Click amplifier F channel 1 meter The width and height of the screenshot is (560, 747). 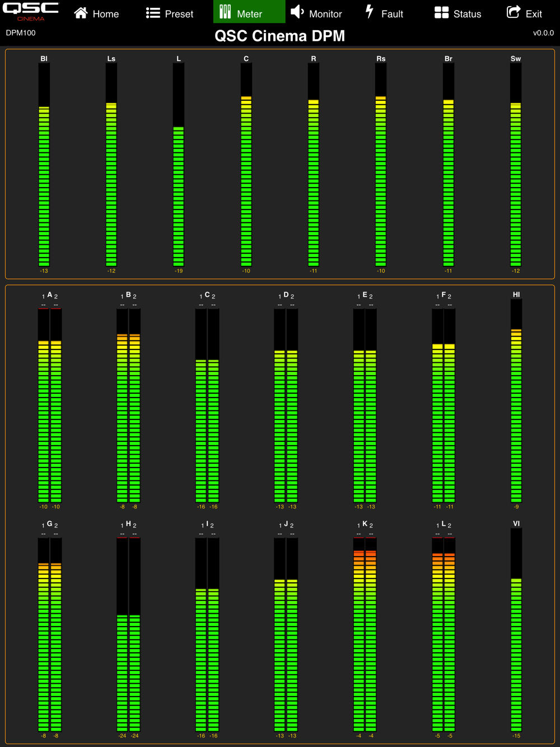437,405
